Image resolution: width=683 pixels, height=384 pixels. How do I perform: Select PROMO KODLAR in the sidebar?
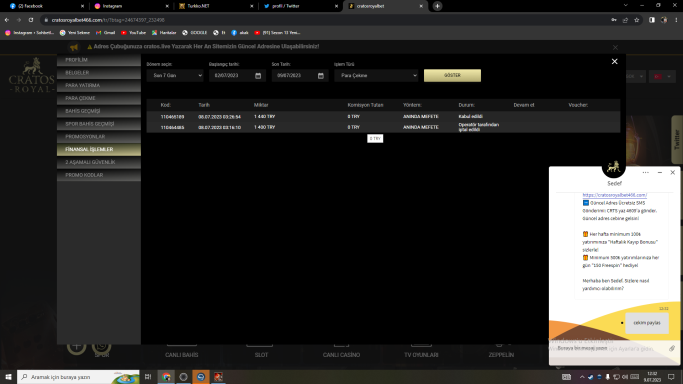(99, 175)
